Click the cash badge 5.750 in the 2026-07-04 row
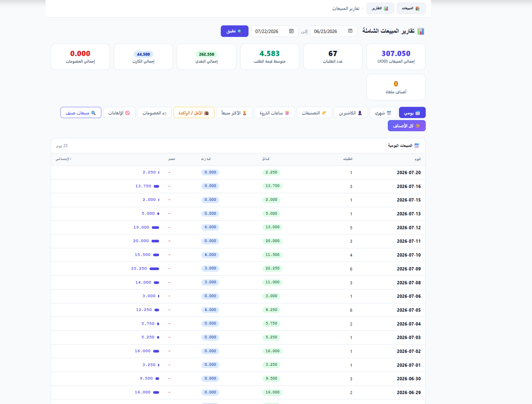Screen dimensions: 532x404 (x=271, y=324)
